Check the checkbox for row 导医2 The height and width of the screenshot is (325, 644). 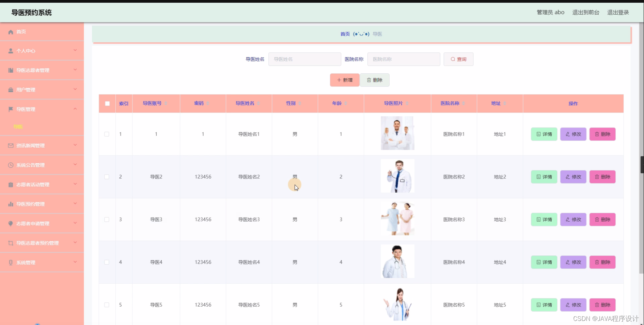pos(107,177)
